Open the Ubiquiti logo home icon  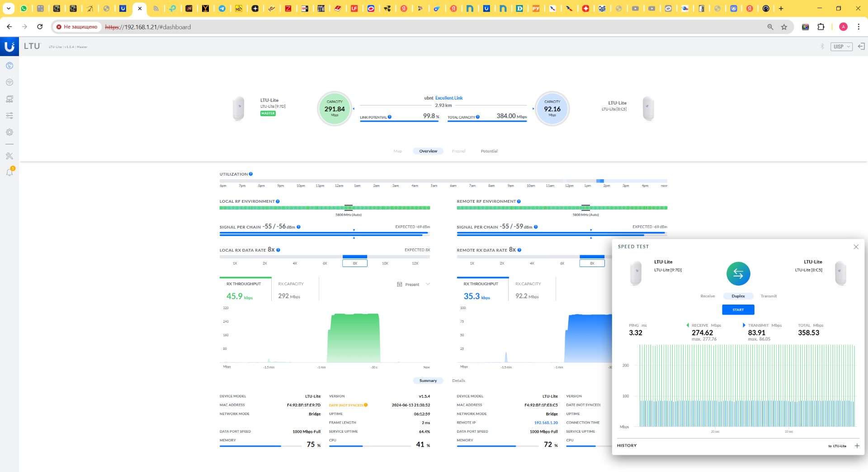pos(9,46)
